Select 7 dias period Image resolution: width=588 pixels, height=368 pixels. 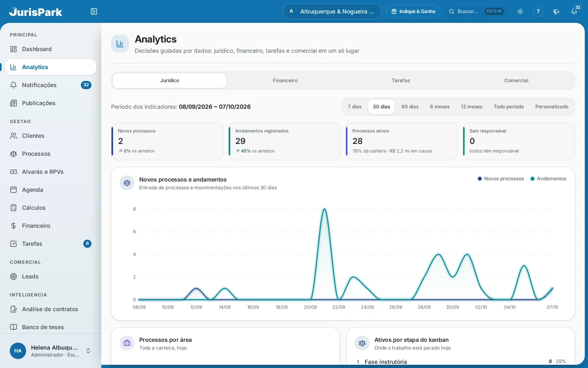point(355,107)
